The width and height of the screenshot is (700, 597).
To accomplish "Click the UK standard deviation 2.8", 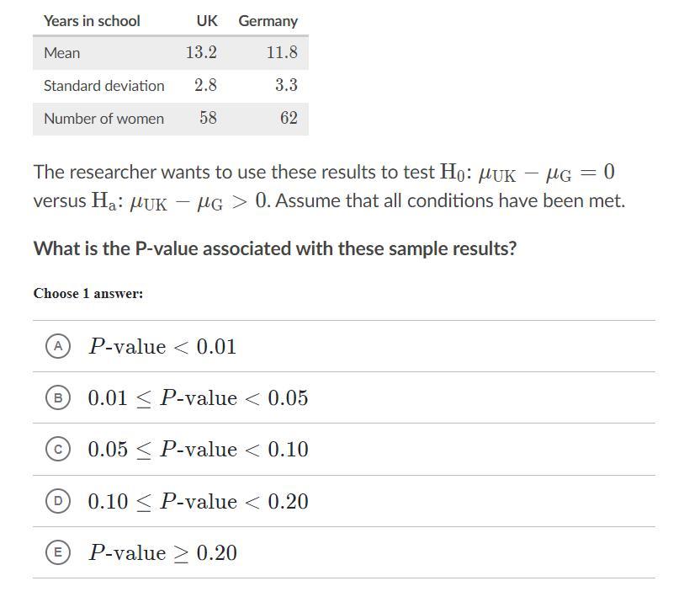I will [x=205, y=86].
